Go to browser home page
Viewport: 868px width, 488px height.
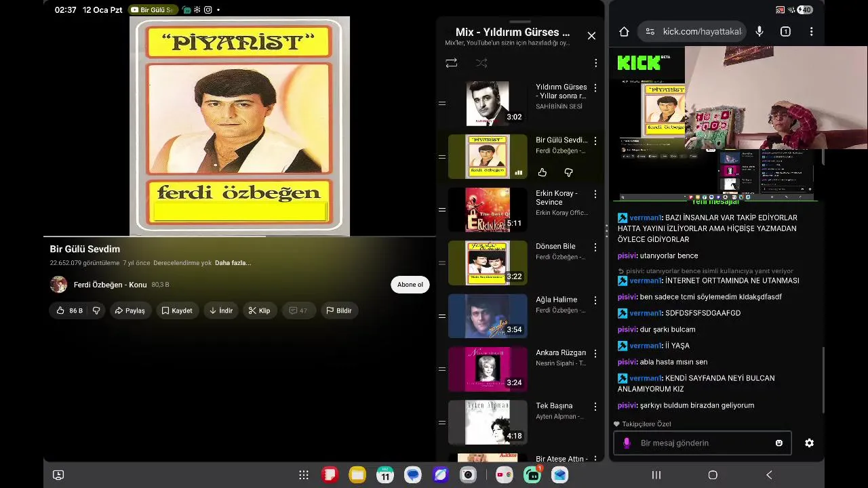pyautogui.click(x=624, y=31)
